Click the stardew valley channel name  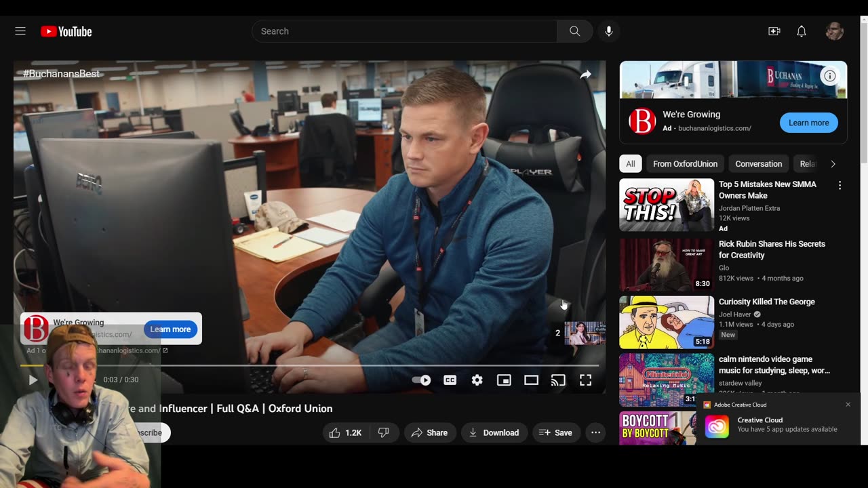click(740, 383)
